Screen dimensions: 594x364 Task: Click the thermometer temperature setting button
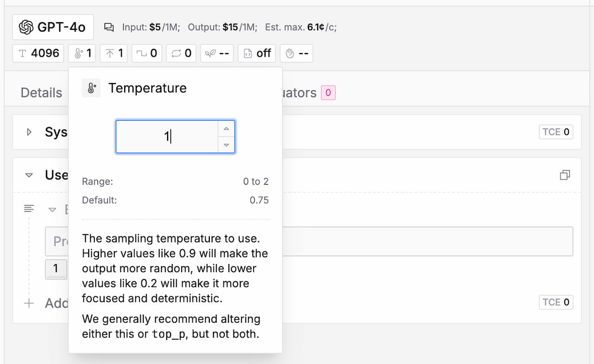(x=81, y=53)
